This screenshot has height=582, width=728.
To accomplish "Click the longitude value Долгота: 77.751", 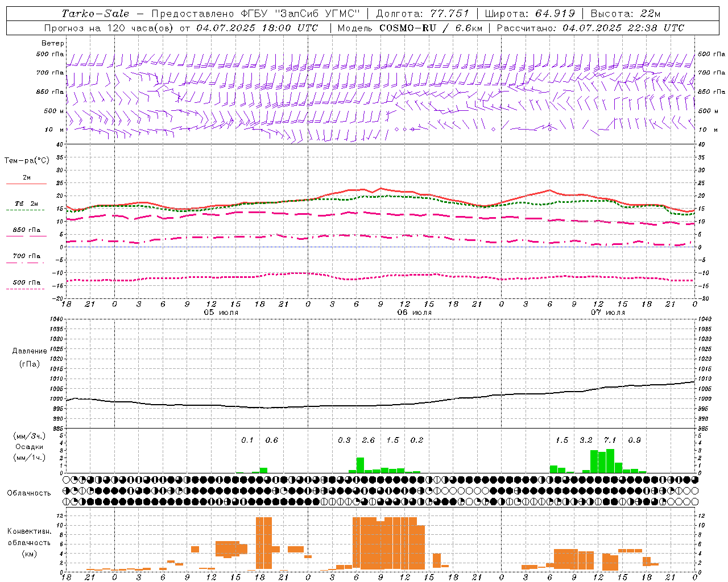I will click(x=423, y=14).
